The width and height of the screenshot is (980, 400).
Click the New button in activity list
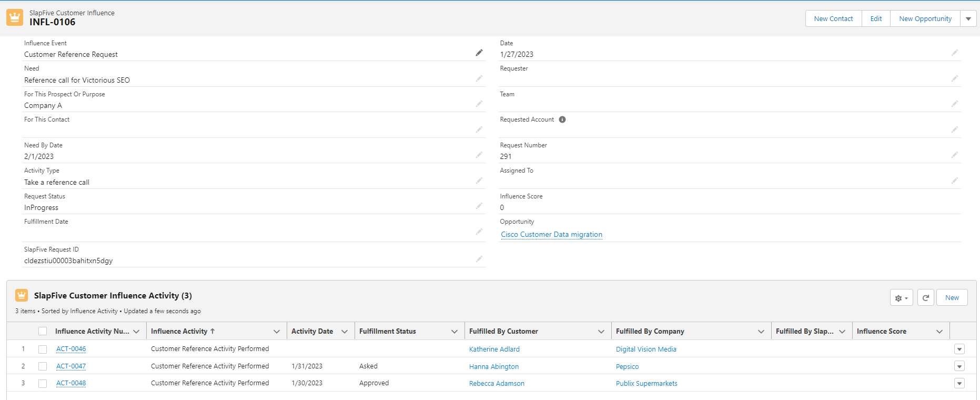952,298
